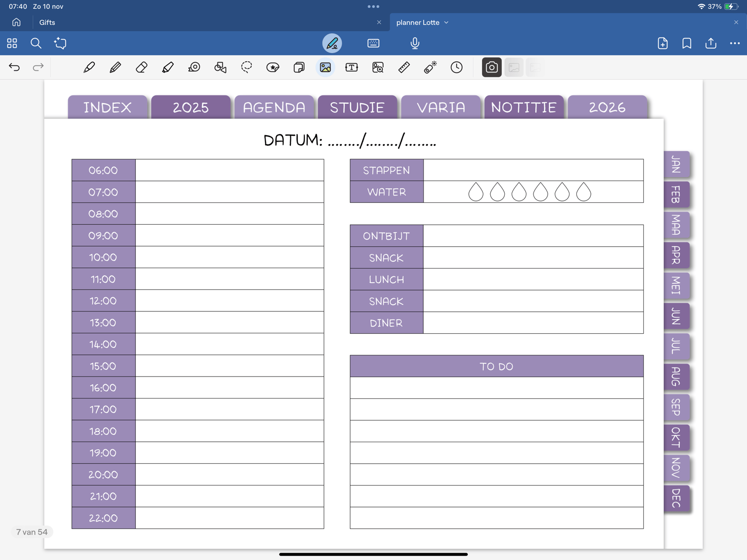Jump to the FEB month tab
747x560 pixels.
pyautogui.click(x=676, y=195)
